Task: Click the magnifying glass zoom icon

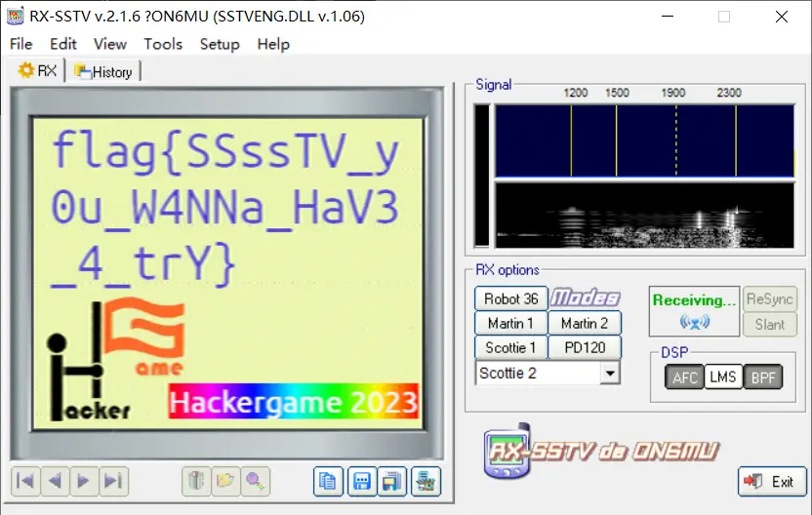Action: [x=256, y=480]
